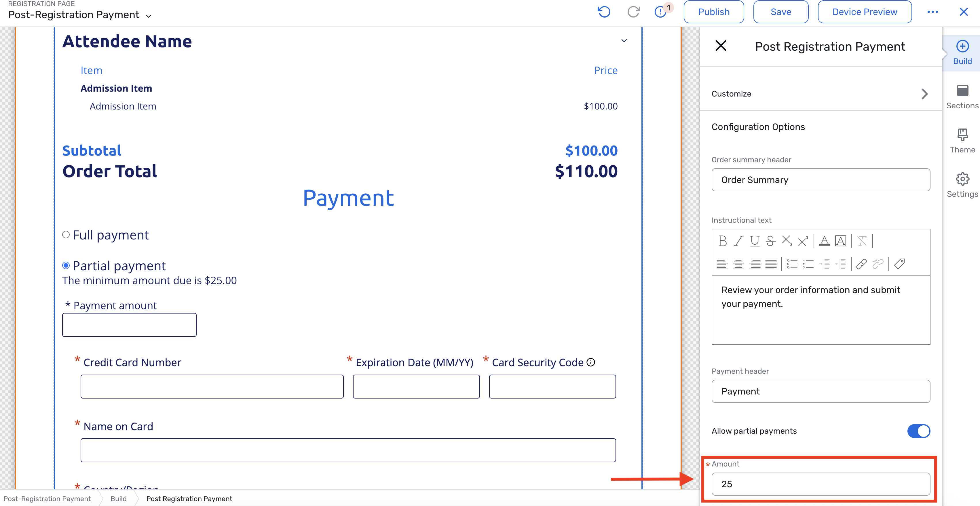Screen dimensions: 980x506
Task: Insert a hyperlink in instructional text
Action: pos(861,264)
